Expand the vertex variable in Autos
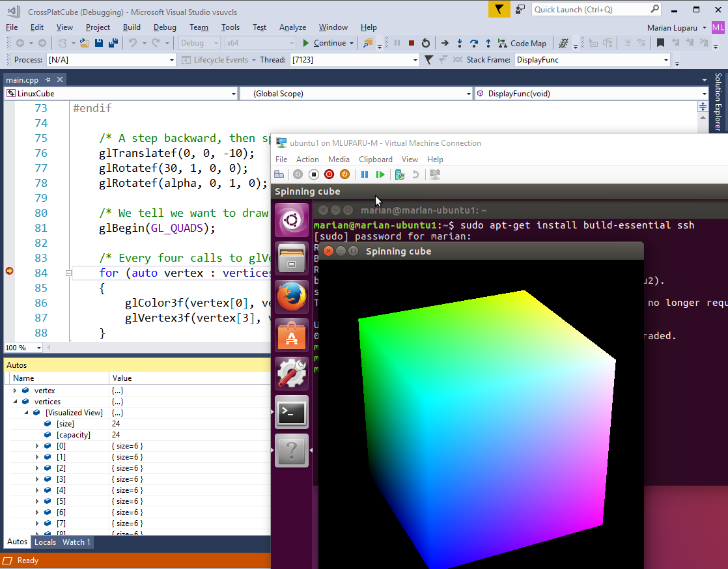Image resolution: width=728 pixels, height=569 pixels. pos(15,391)
